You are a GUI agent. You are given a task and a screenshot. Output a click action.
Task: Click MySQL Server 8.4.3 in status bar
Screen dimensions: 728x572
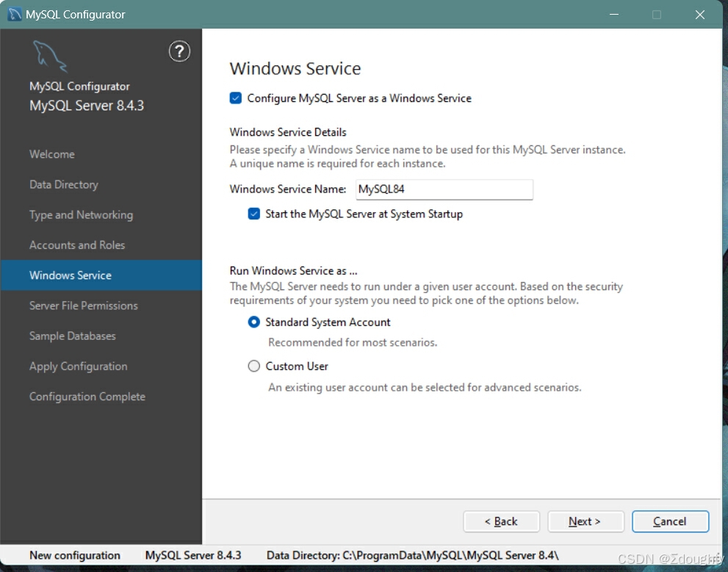click(x=193, y=555)
